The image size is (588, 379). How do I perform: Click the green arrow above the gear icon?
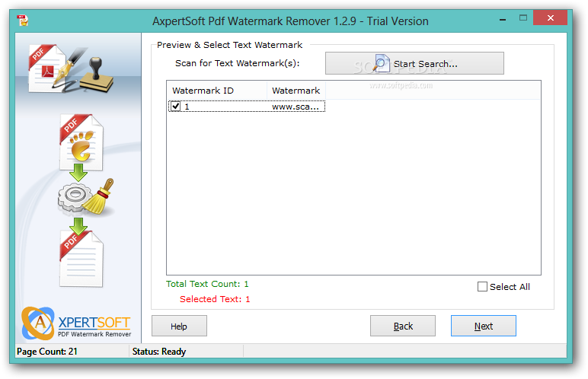pos(78,173)
